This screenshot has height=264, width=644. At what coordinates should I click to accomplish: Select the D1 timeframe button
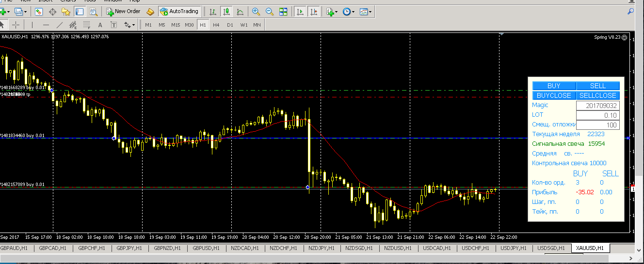pyautogui.click(x=230, y=25)
